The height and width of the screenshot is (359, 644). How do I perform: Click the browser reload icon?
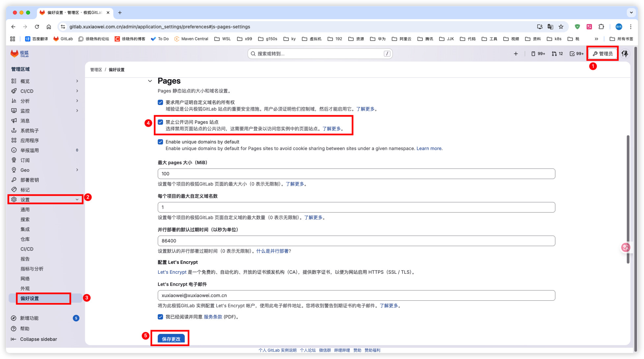37,27
